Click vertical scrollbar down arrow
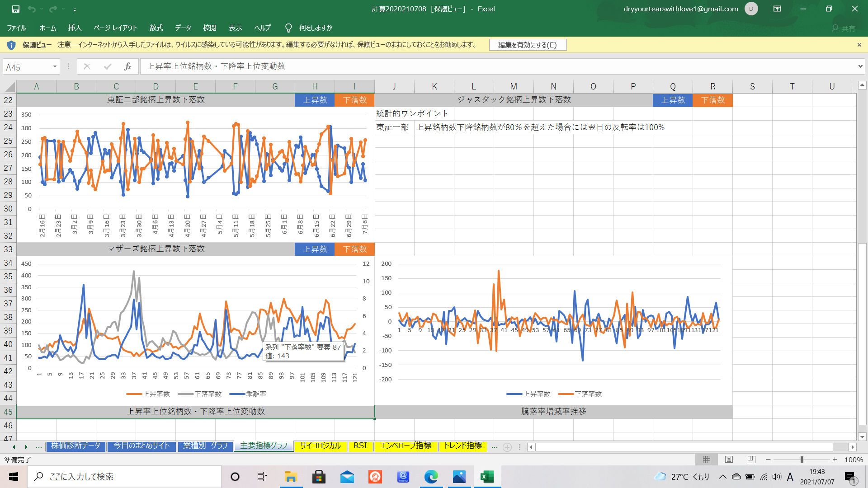 click(x=862, y=437)
